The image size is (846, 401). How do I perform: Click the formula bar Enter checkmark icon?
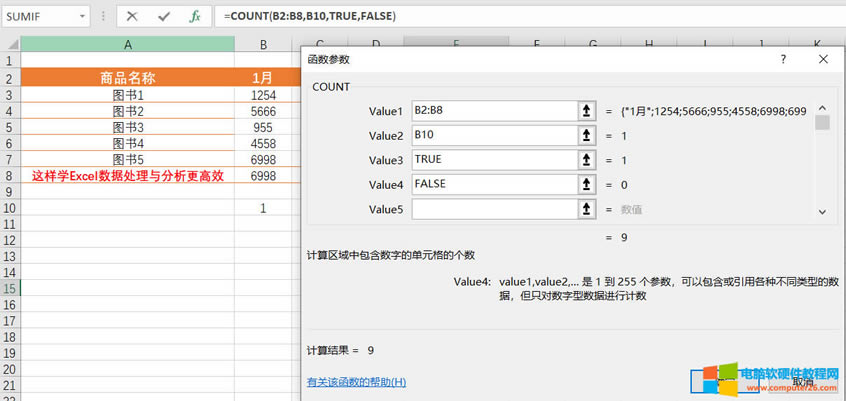(164, 16)
